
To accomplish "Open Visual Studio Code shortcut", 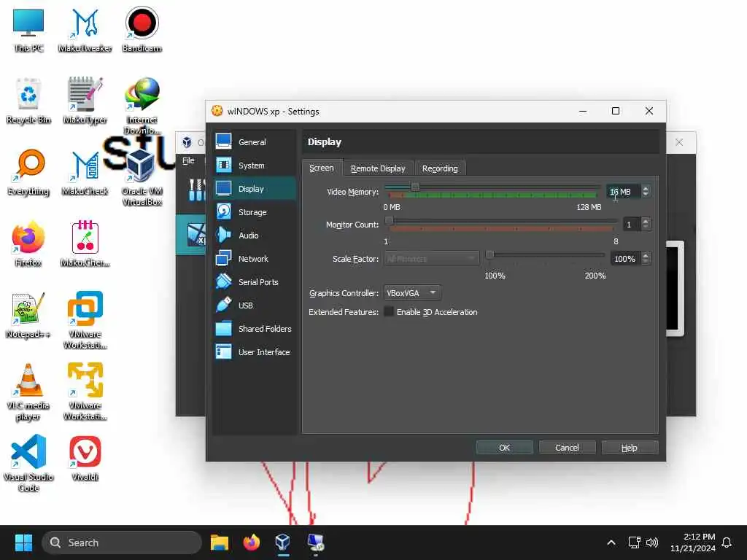I will (x=28, y=463).
